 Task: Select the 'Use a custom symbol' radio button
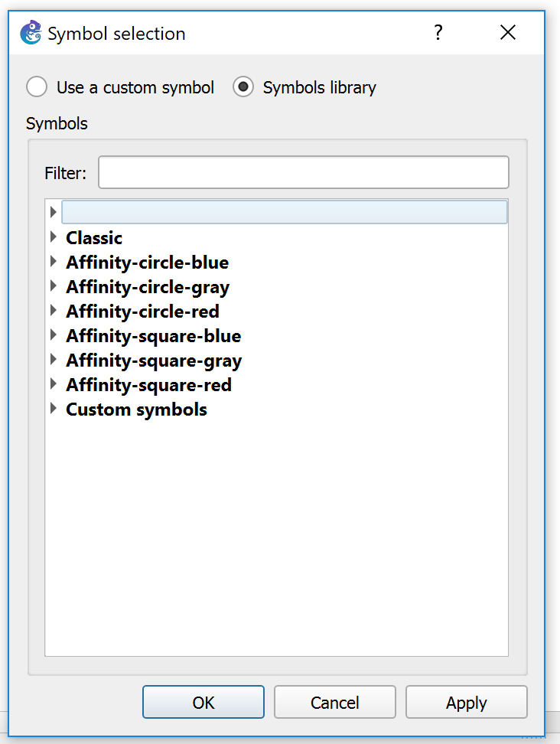[x=36, y=86]
